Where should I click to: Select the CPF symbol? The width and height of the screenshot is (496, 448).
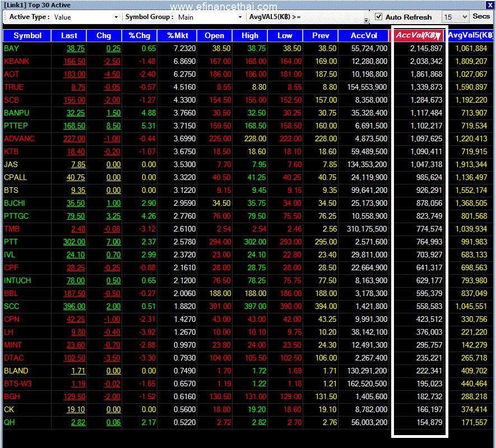(x=11, y=267)
